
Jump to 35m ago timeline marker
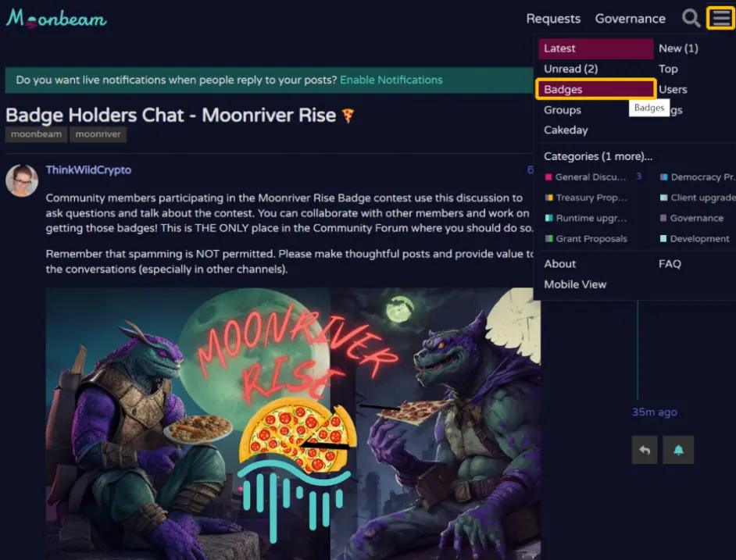pyautogui.click(x=654, y=412)
